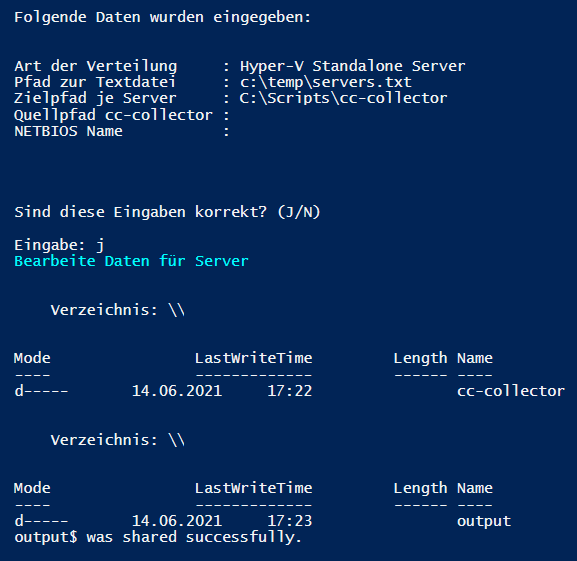Click 'Hyper-V Standalone Server' value text
577x561 pixels.
coord(353,67)
